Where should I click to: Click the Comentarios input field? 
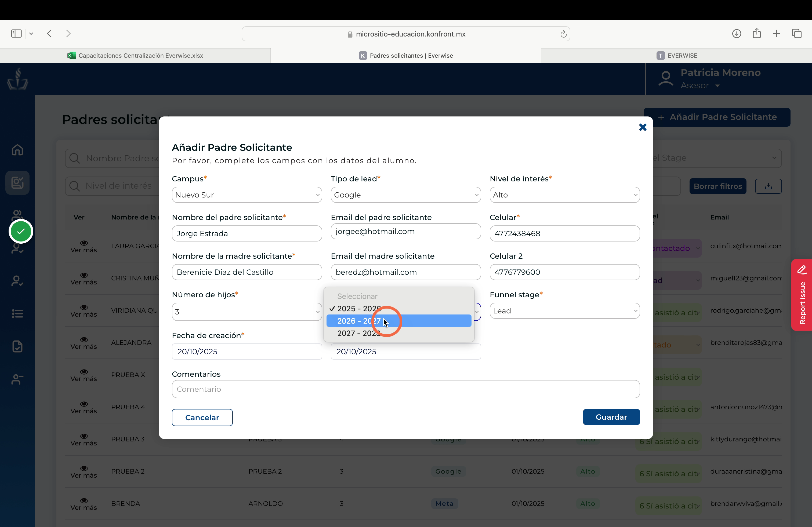(406, 389)
